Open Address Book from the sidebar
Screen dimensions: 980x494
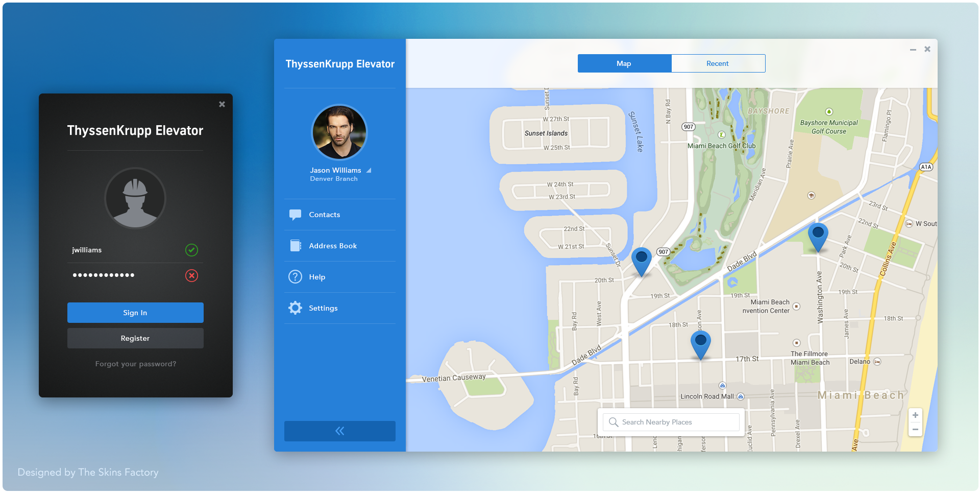pos(340,246)
